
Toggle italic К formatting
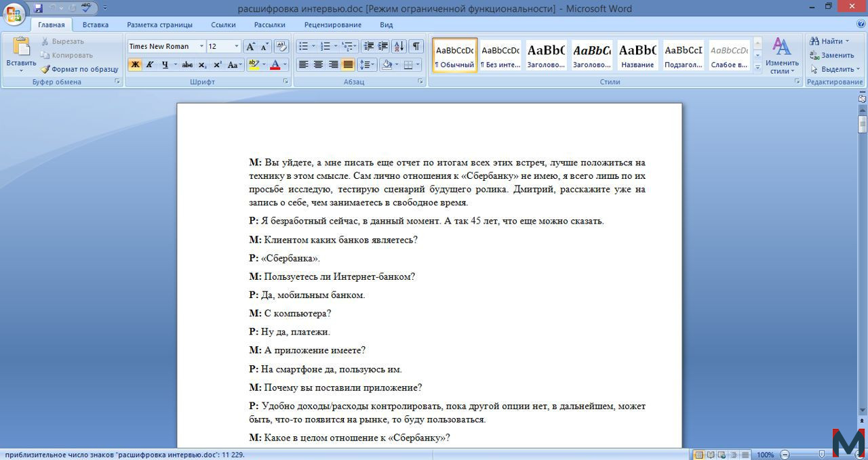tap(149, 65)
